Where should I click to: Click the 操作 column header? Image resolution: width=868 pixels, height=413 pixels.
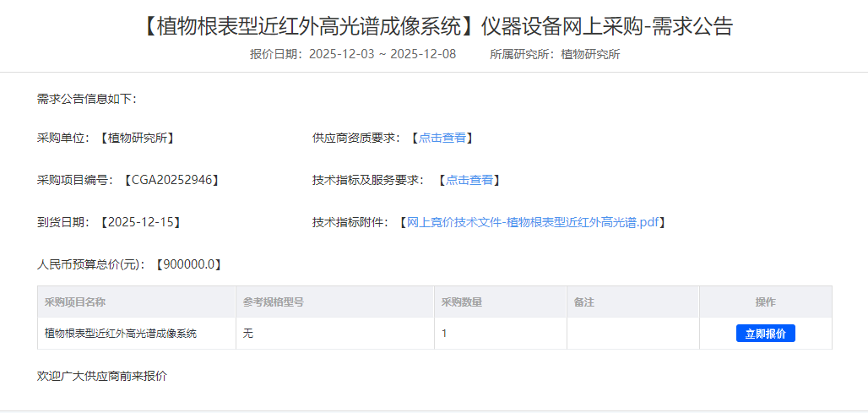765,302
